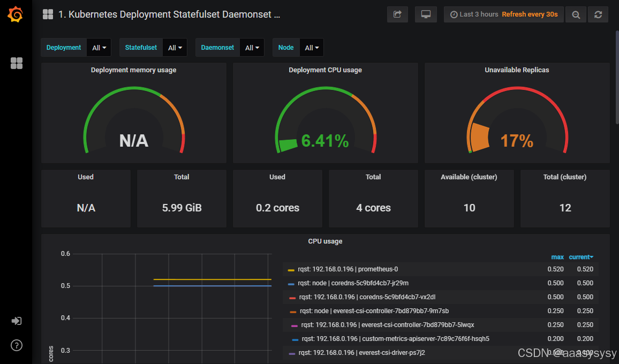Open Unavailable Replicas panel title menu
This screenshot has height=364, width=619.
(517, 70)
